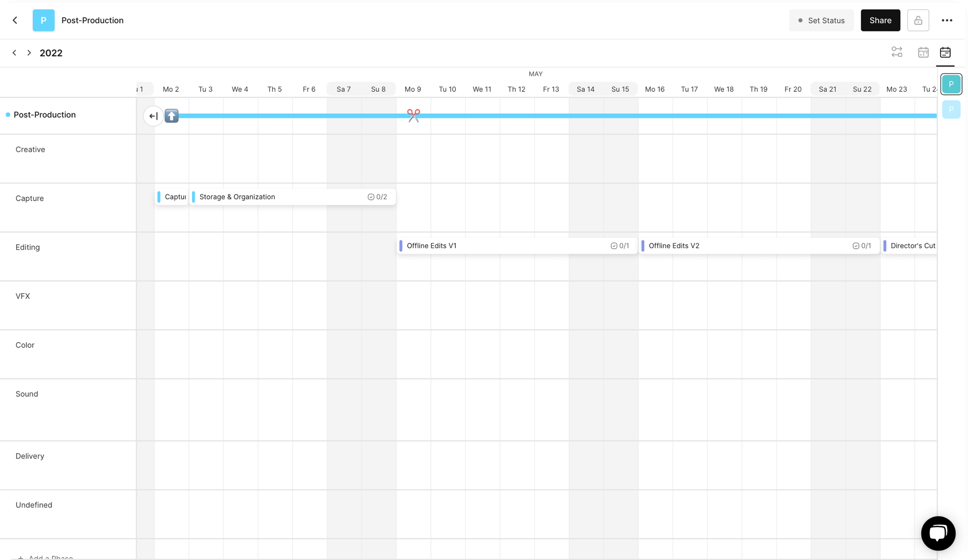Select the teal P avatar in sidebar
The height and width of the screenshot is (560, 968).
pyautogui.click(x=951, y=84)
